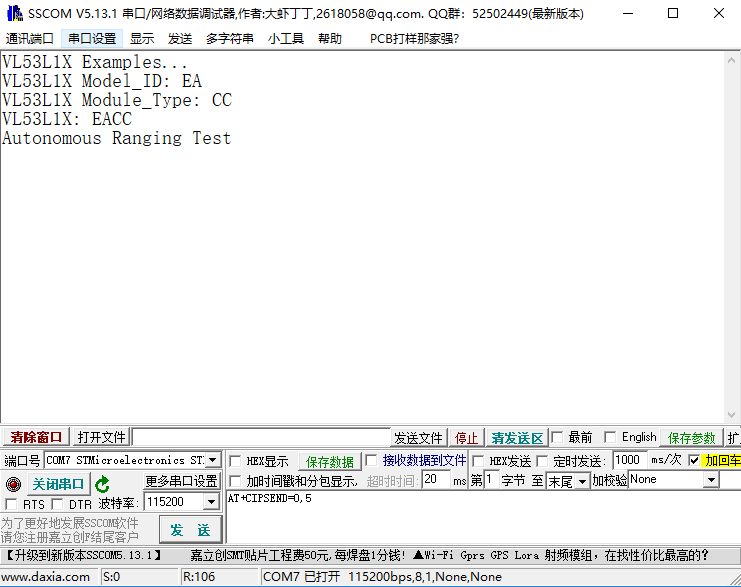Enable 接收数据到文件 checkbox

click(x=371, y=460)
